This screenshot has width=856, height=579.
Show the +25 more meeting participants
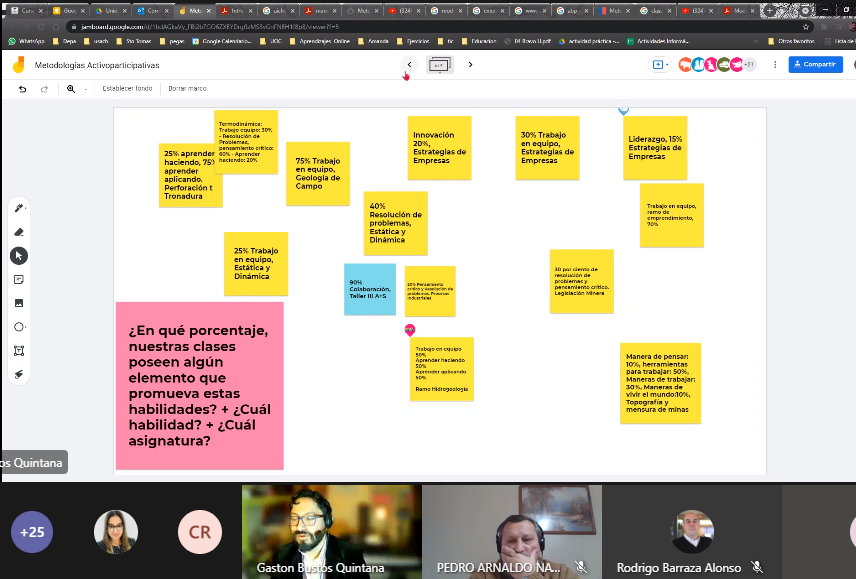coord(32,532)
